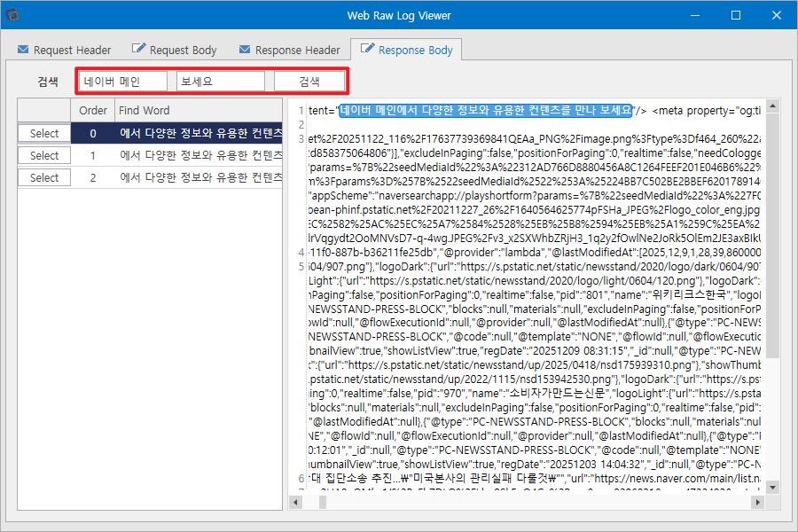The width and height of the screenshot is (798, 532).
Task: Click Select button for order 0
Action: tap(44, 133)
